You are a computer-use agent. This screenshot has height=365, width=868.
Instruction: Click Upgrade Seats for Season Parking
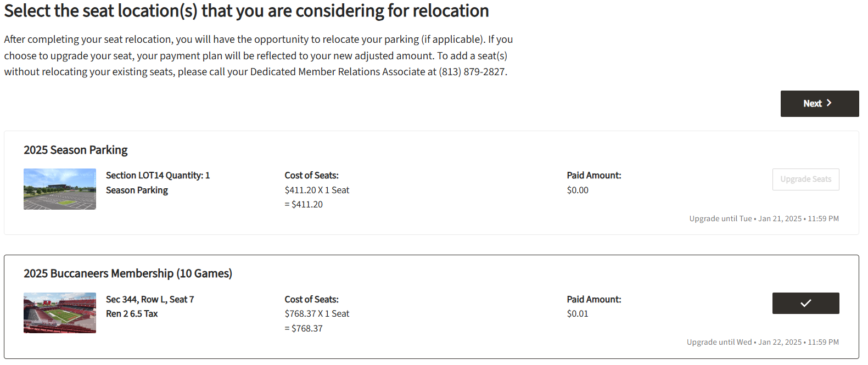coord(805,179)
